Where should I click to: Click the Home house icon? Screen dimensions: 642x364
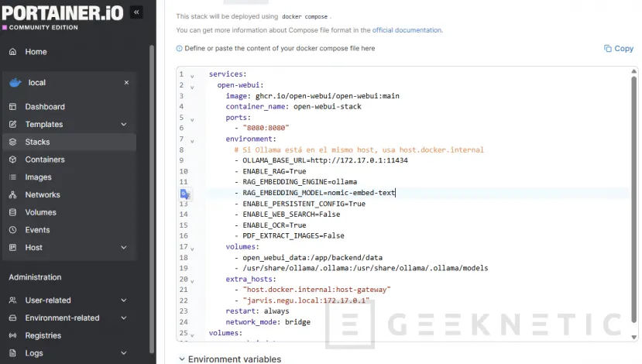click(x=12, y=52)
